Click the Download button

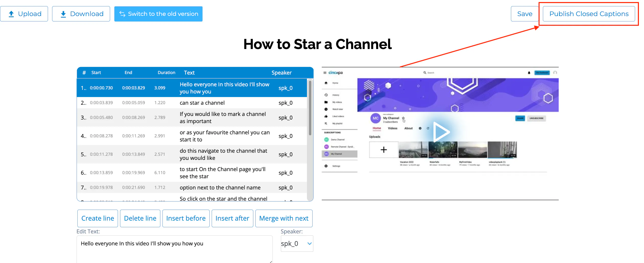click(81, 14)
